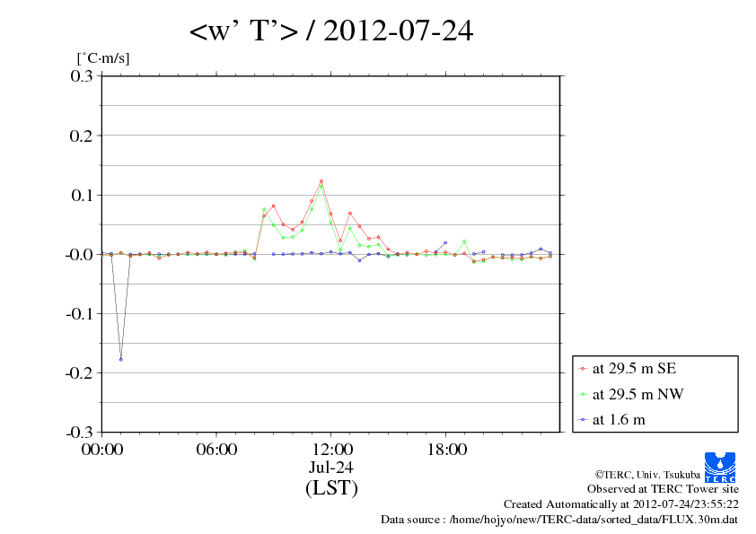Click the y-axis unit label '[°C·m/s]'
The width and height of the screenshot is (756, 534).
[x=103, y=58]
